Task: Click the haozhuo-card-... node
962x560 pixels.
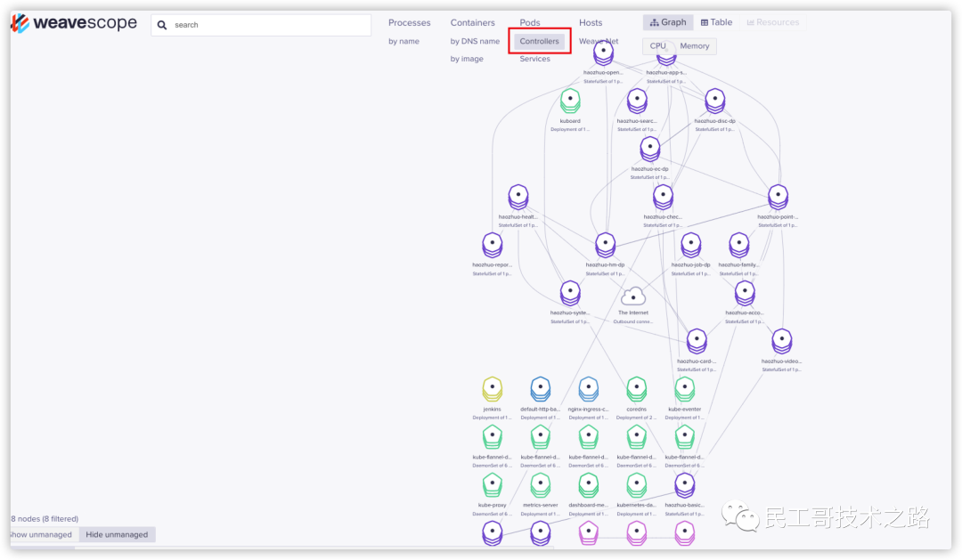Action: coord(697,342)
